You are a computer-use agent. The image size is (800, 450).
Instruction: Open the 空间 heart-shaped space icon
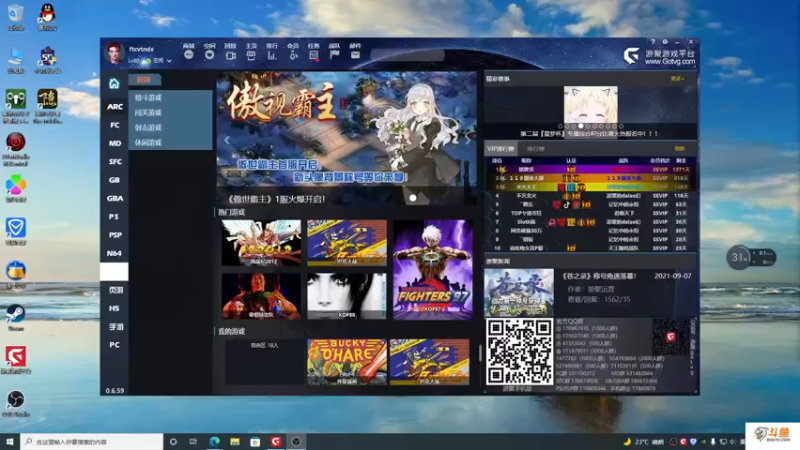[x=209, y=55]
